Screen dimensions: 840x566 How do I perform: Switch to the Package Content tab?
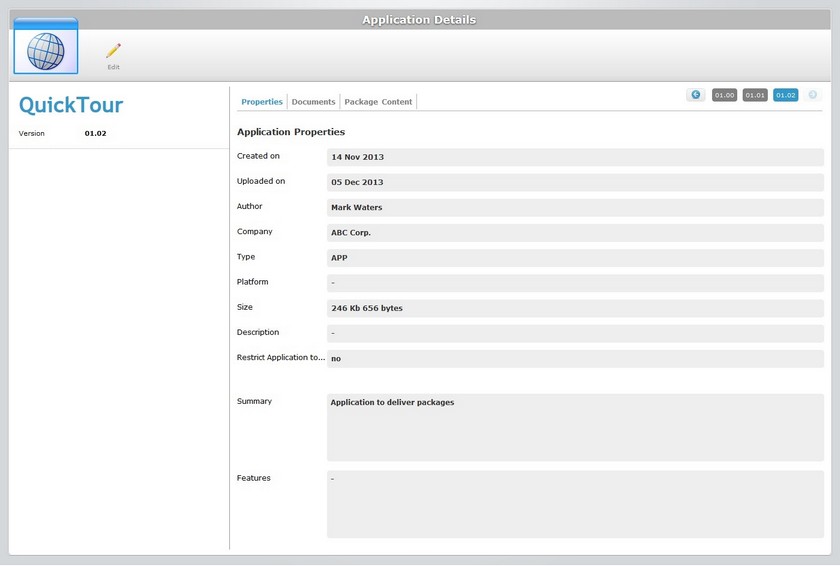point(378,102)
